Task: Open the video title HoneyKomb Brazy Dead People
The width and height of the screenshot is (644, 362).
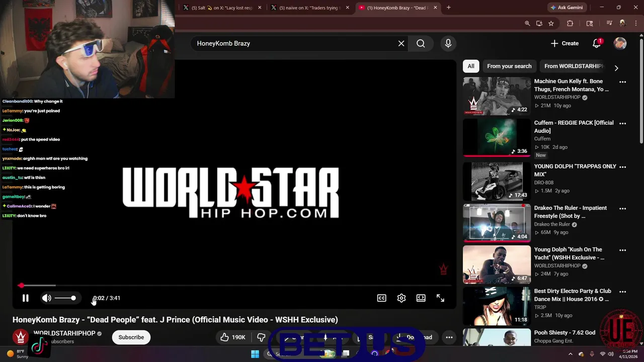Action: tap(175, 320)
